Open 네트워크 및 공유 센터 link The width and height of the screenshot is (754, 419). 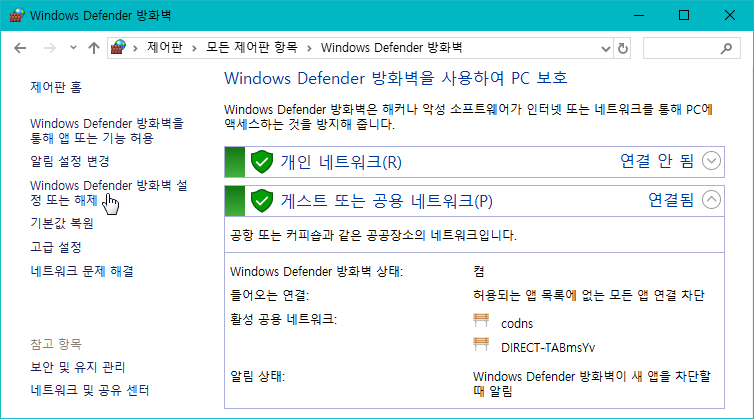[90, 390]
